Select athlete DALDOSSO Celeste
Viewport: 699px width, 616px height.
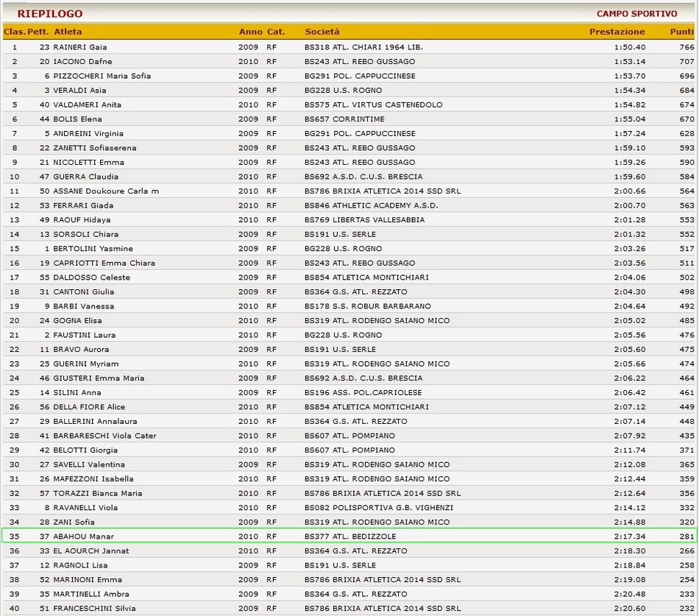[92, 277]
